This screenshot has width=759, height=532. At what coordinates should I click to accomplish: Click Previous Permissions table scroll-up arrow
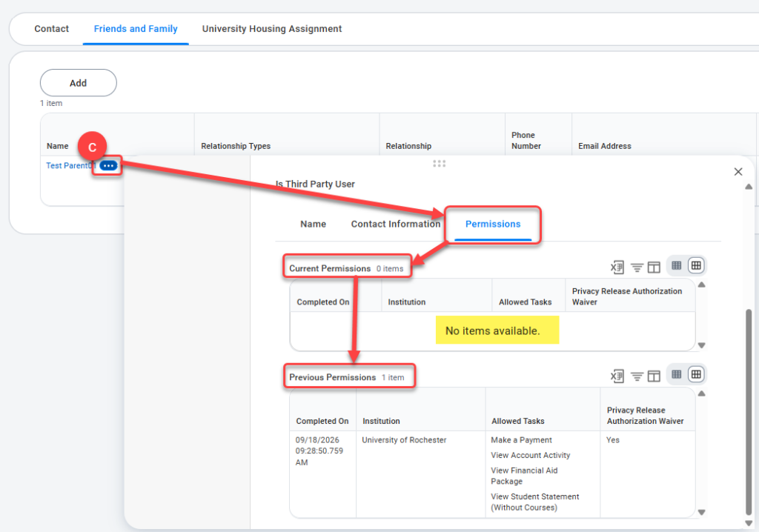point(701,393)
